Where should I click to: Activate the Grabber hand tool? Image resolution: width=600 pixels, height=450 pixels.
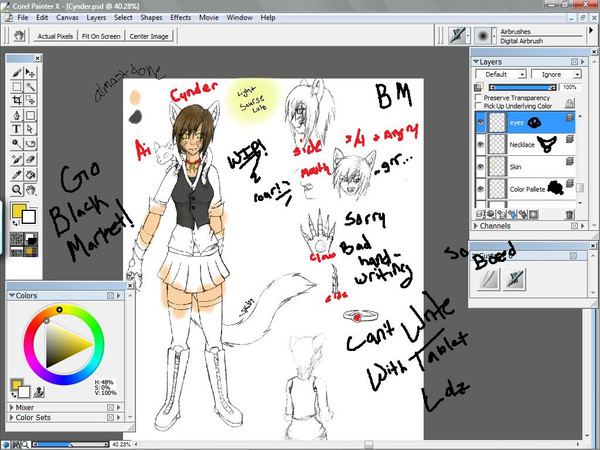click(x=31, y=187)
